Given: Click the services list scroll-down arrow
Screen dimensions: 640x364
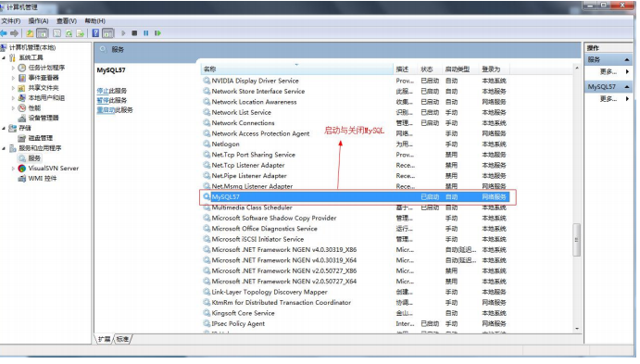Looking at the screenshot, I should (x=577, y=329).
